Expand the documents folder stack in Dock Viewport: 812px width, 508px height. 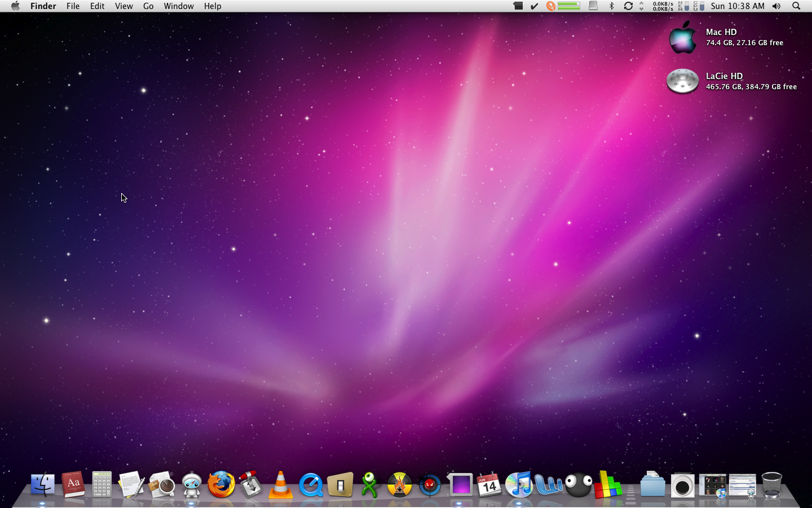(x=652, y=485)
